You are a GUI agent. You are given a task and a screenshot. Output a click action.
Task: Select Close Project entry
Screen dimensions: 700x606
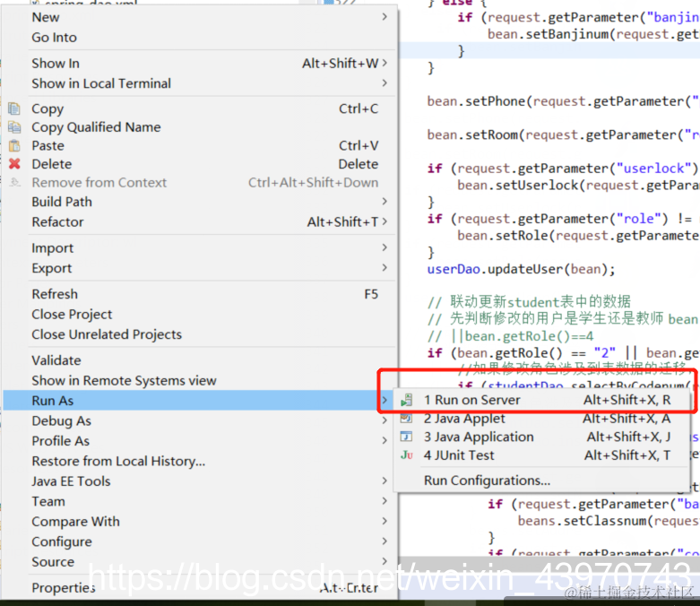click(199, 314)
